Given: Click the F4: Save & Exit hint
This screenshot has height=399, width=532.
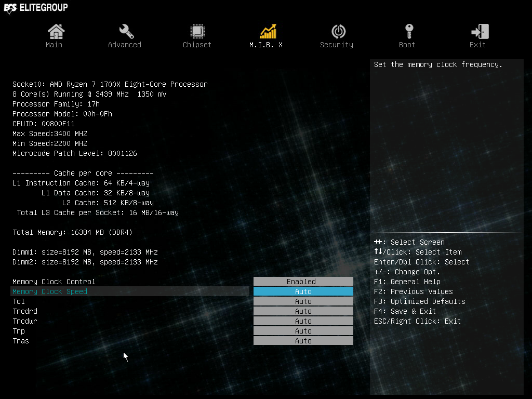Looking at the screenshot, I should (x=405, y=311).
